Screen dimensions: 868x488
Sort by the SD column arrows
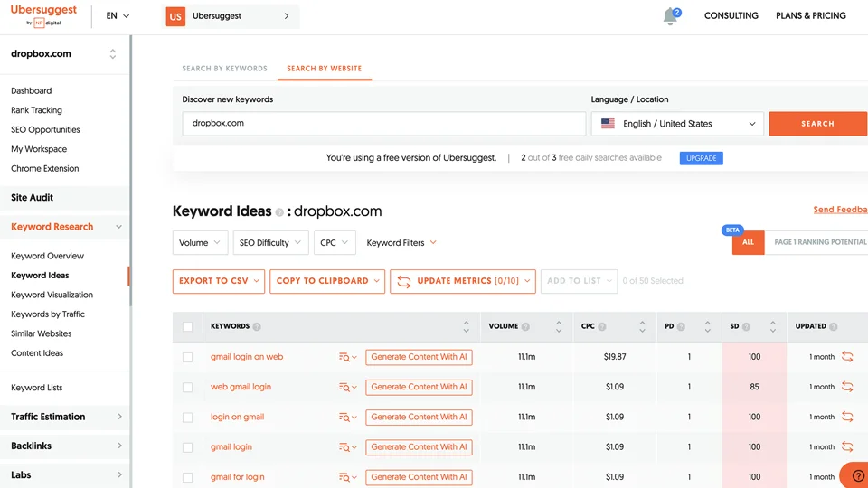[773, 326]
